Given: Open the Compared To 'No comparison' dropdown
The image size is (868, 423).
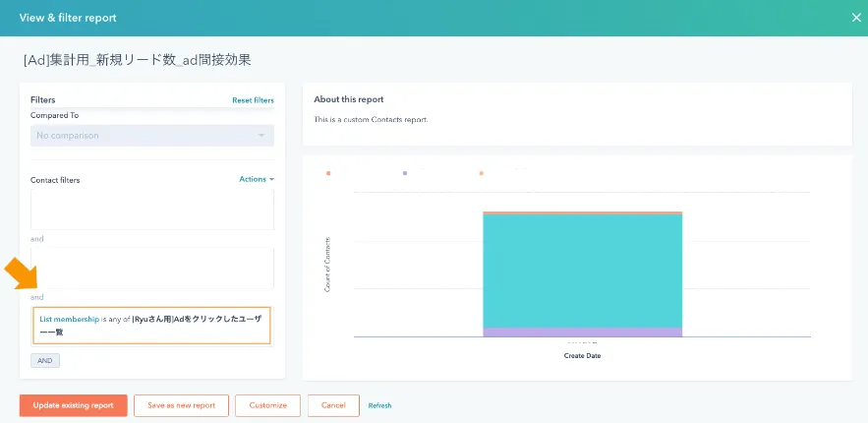Looking at the screenshot, I should (151, 136).
